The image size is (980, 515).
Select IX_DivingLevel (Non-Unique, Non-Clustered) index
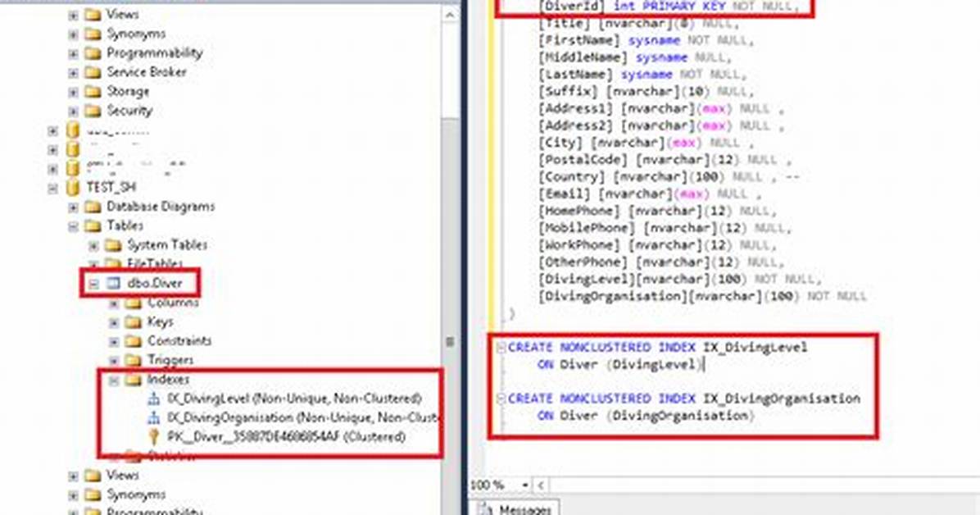point(294,399)
